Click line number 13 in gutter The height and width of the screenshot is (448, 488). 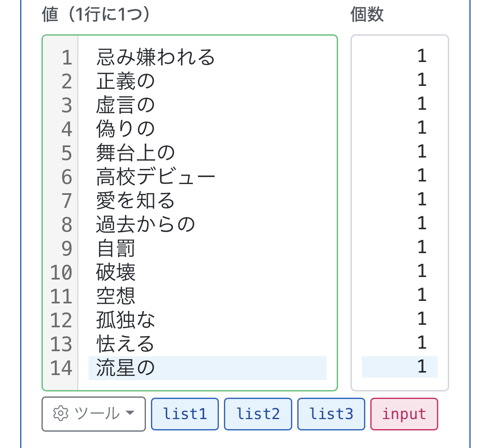(x=61, y=344)
